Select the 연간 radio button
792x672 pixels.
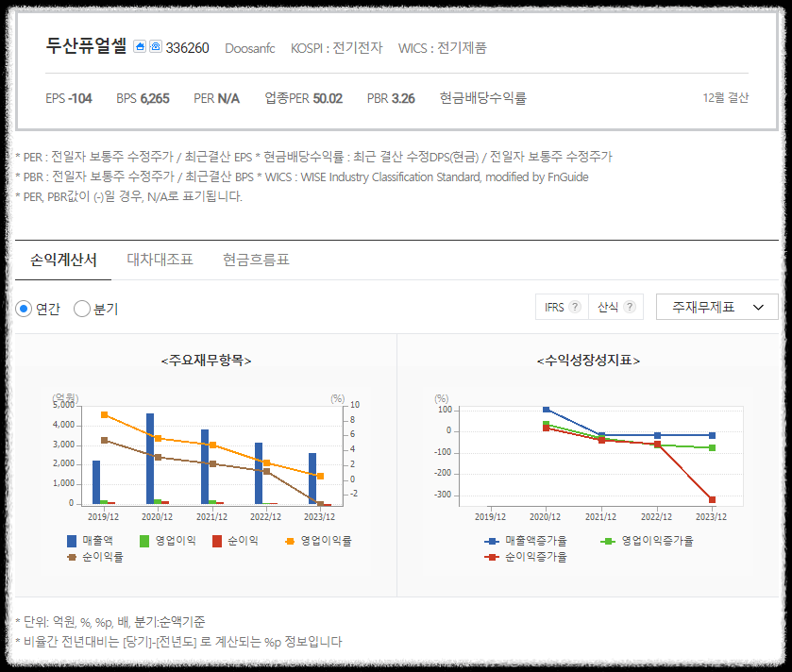coord(24,309)
